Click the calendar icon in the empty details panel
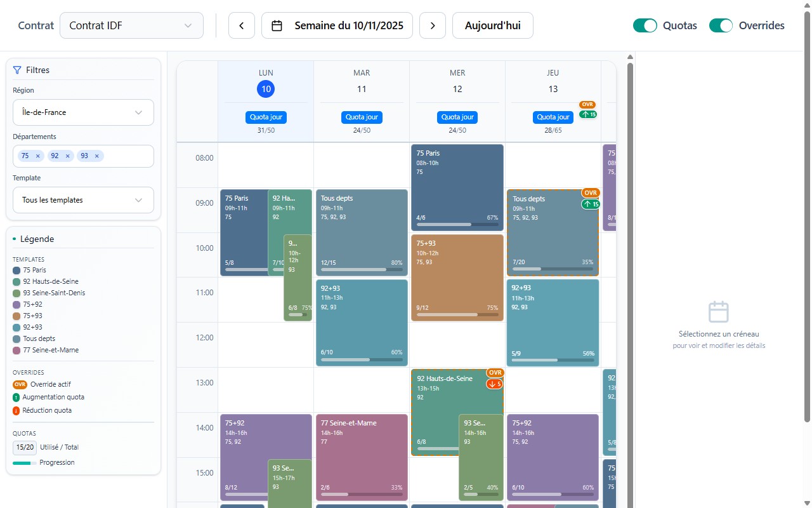Screen dimensions: 812x508 click(719, 312)
